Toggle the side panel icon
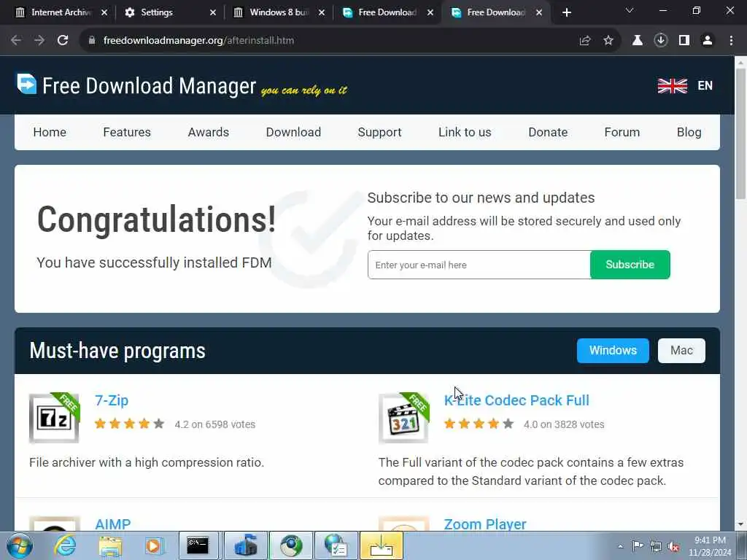This screenshot has height=560, width=747. coord(684,41)
